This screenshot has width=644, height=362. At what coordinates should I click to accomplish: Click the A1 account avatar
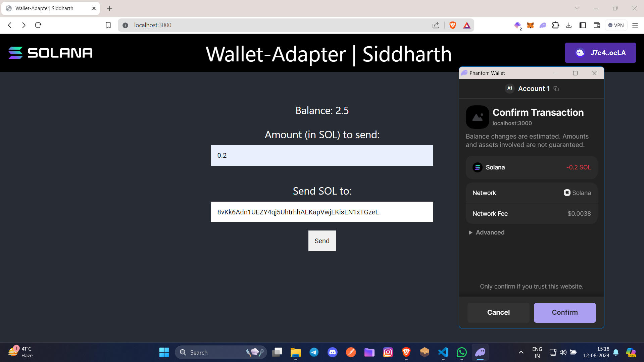pos(510,88)
